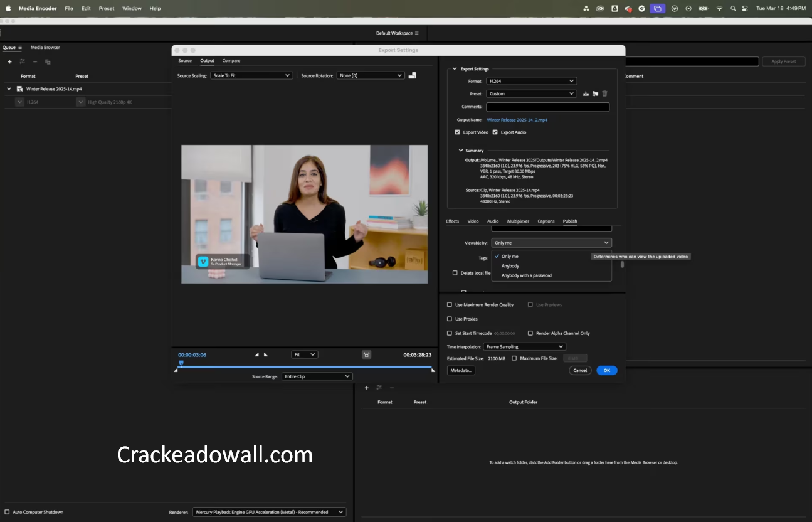Open the Source Range dropdown
The height and width of the screenshot is (522, 812).
click(x=317, y=376)
